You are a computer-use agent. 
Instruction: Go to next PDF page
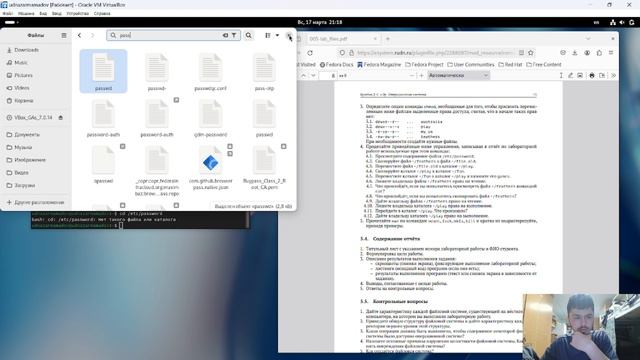(x=313, y=76)
